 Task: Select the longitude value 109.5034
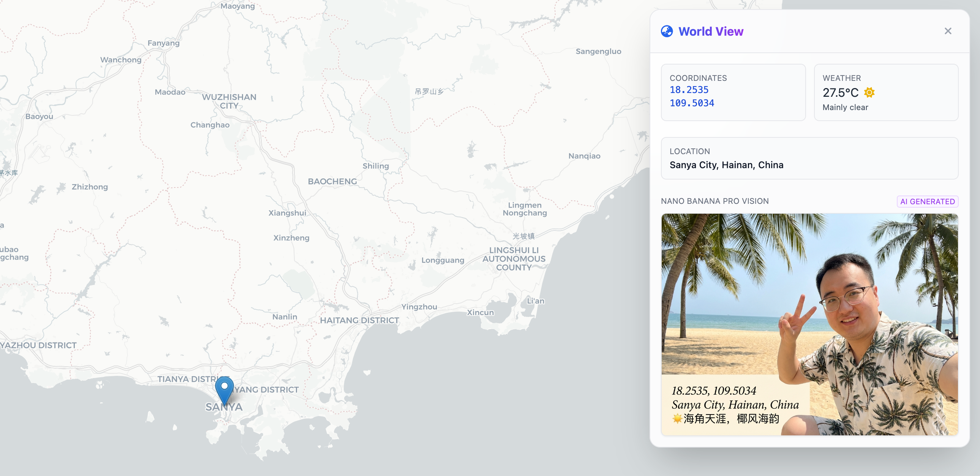[692, 103]
